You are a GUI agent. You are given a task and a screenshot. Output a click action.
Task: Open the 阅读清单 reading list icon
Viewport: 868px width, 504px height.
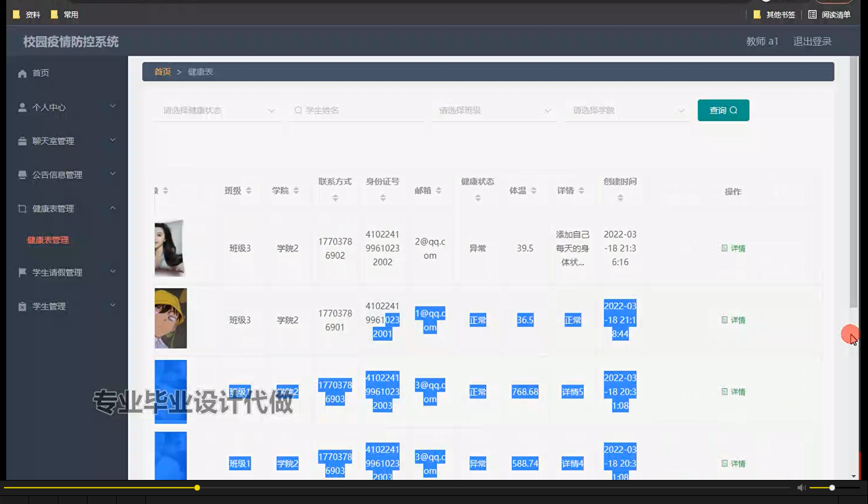point(812,14)
